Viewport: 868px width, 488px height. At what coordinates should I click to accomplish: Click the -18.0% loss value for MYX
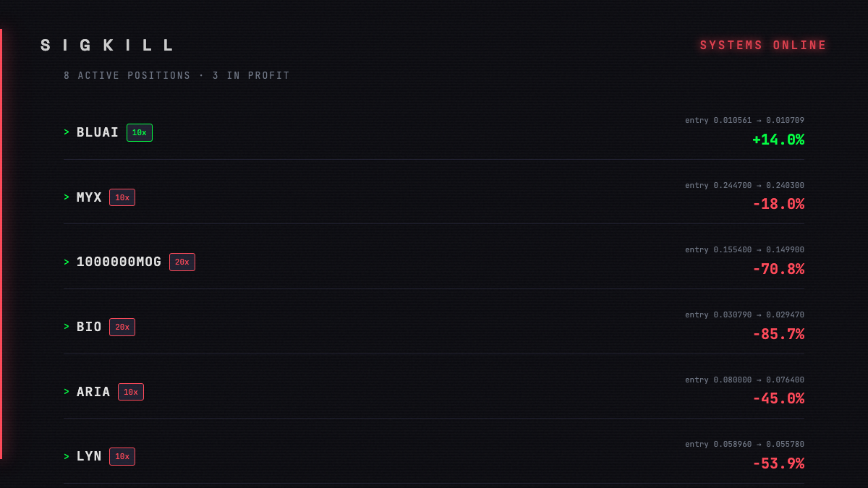click(778, 205)
